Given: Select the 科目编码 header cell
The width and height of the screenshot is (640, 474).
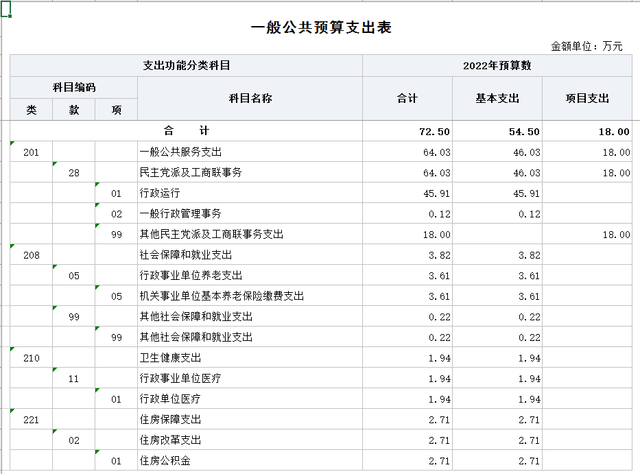Looking at the screenshot, I should tap(73, 87).
